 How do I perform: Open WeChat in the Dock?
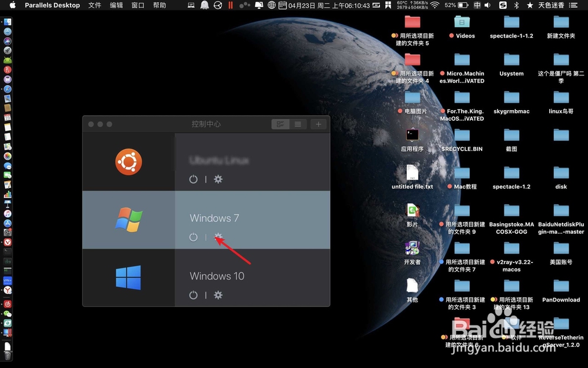pyautogui.click(x=8, y=314)
